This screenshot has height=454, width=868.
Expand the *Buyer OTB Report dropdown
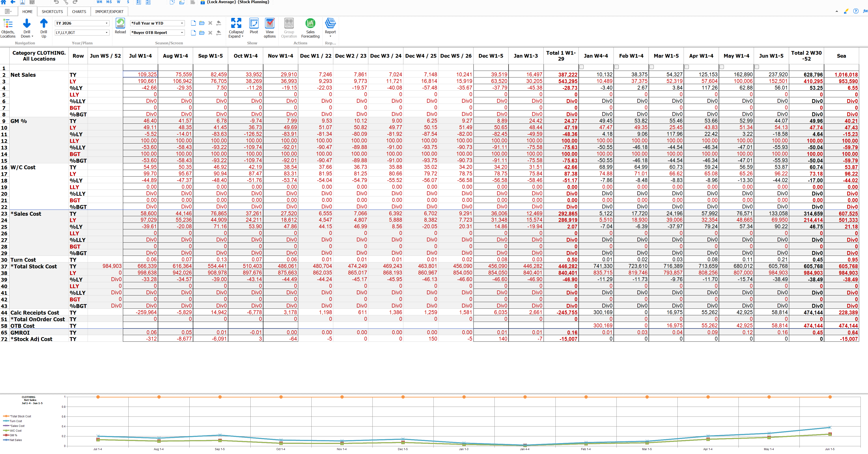(x=182, y=33)
